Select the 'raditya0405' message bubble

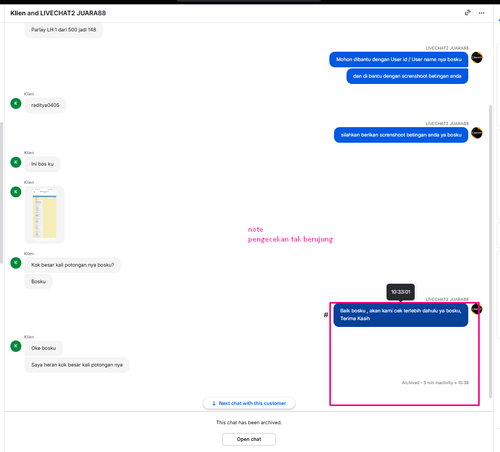tap(45, 105)
